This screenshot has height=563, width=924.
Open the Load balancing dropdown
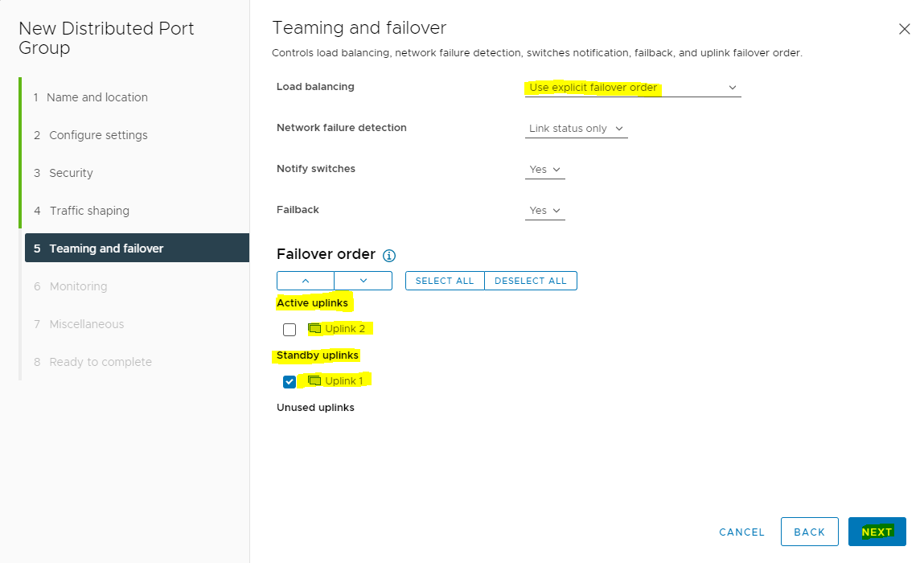[x=633, y=87]
